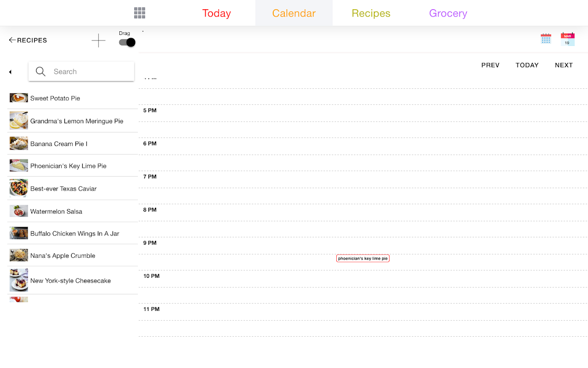Jump to TODAY in the calendar
Viewport: 588px width, 368px height.
527,65
